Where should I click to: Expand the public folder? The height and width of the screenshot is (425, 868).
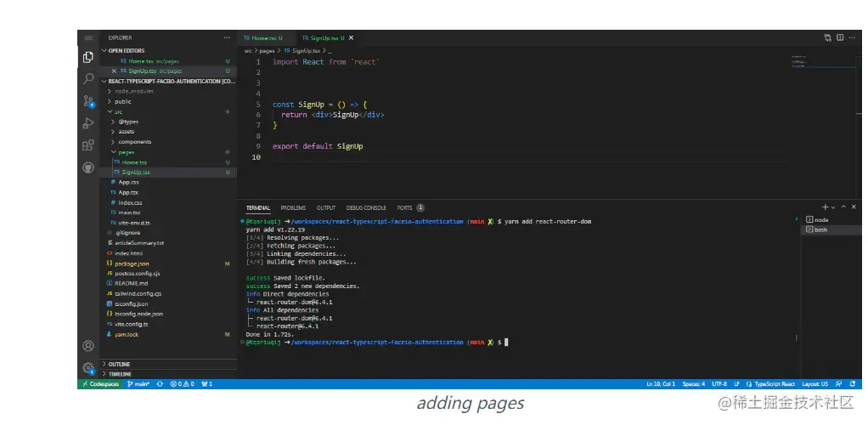(168, 101)
